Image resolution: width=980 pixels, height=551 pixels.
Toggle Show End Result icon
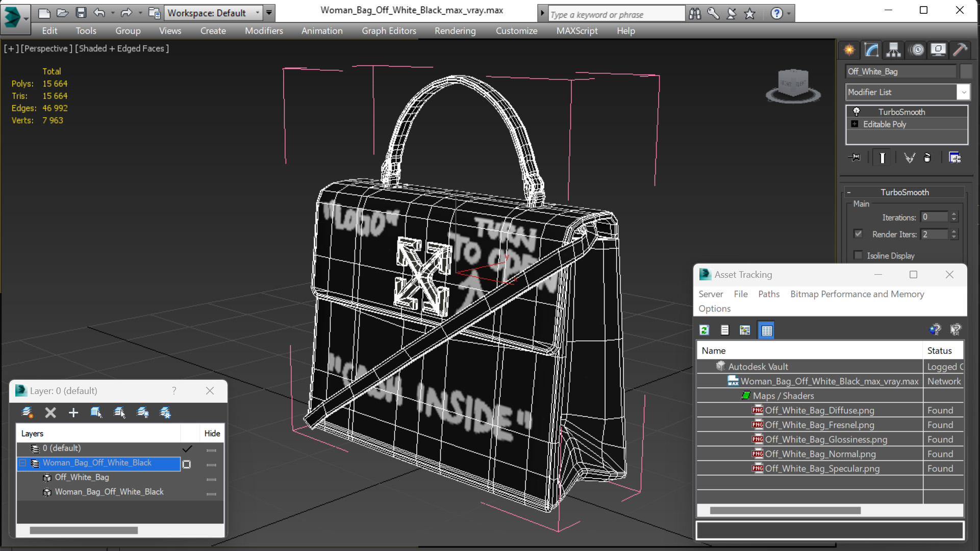(x=882, y=158)
